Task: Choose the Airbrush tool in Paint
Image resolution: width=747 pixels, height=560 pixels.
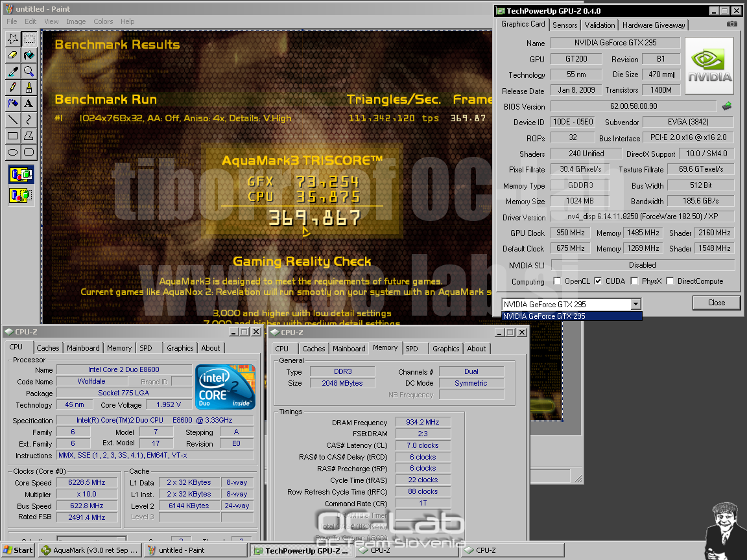Action: [13, 104]
